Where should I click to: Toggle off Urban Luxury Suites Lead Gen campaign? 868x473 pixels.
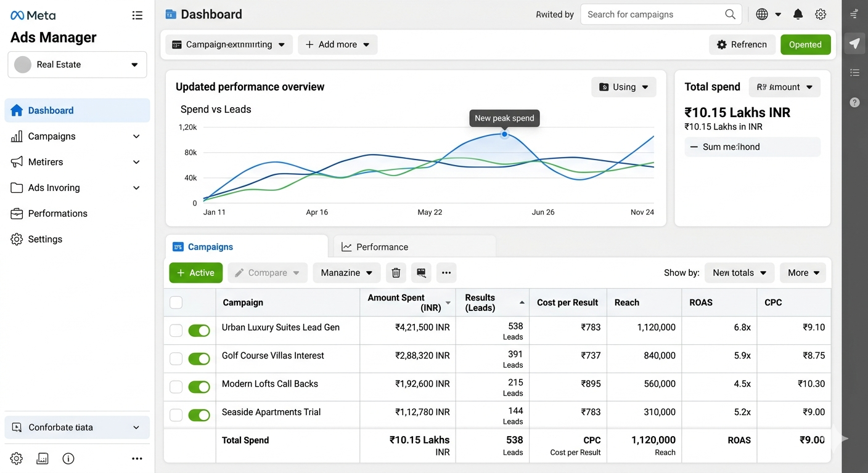click(199, 331)
